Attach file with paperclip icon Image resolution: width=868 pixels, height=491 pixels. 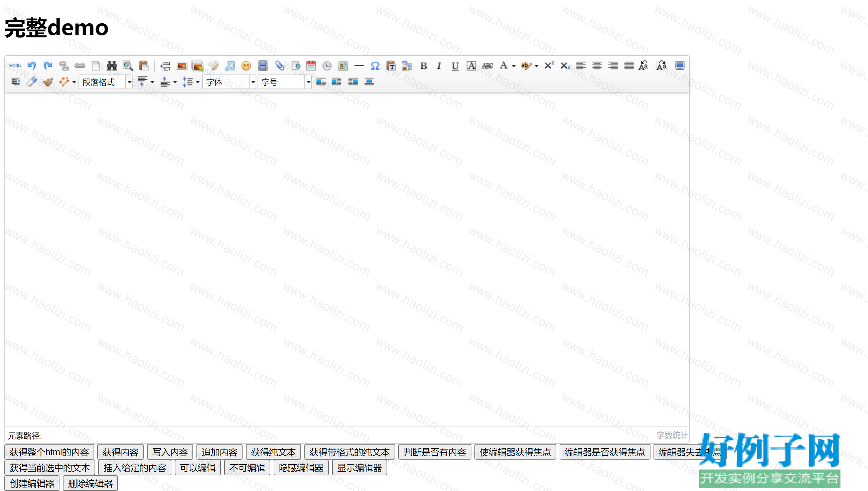279,65
